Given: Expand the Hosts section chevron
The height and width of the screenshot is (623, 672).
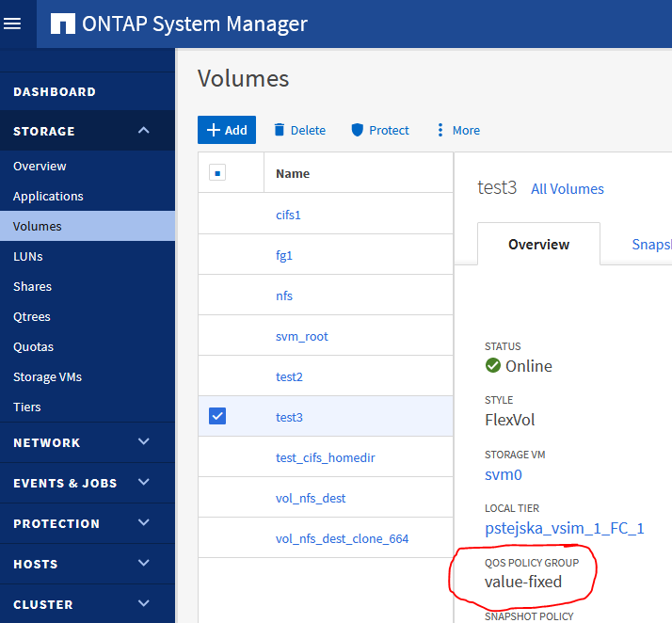Looking at the screenshot, I should click(143, 564).
